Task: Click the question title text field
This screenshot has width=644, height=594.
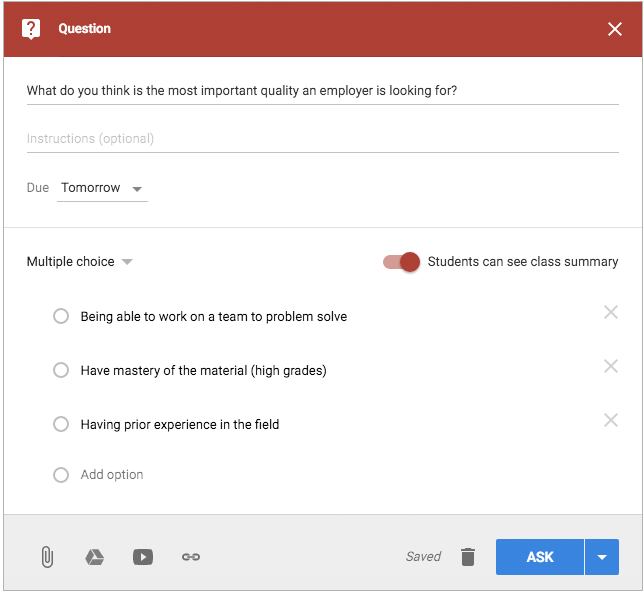Action: tap(322, 91)
